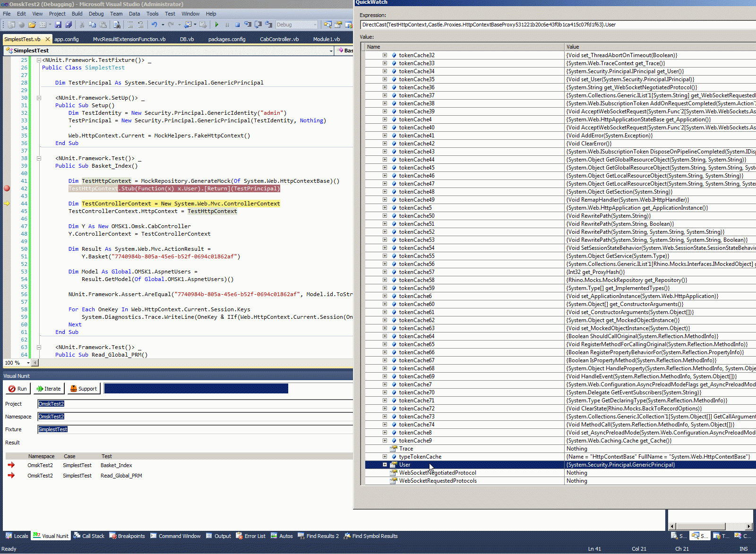Click the Iterate button in Visual Nunit
Image resolution: width=756 pixels, height=554 pixels.
coord(48,389)
